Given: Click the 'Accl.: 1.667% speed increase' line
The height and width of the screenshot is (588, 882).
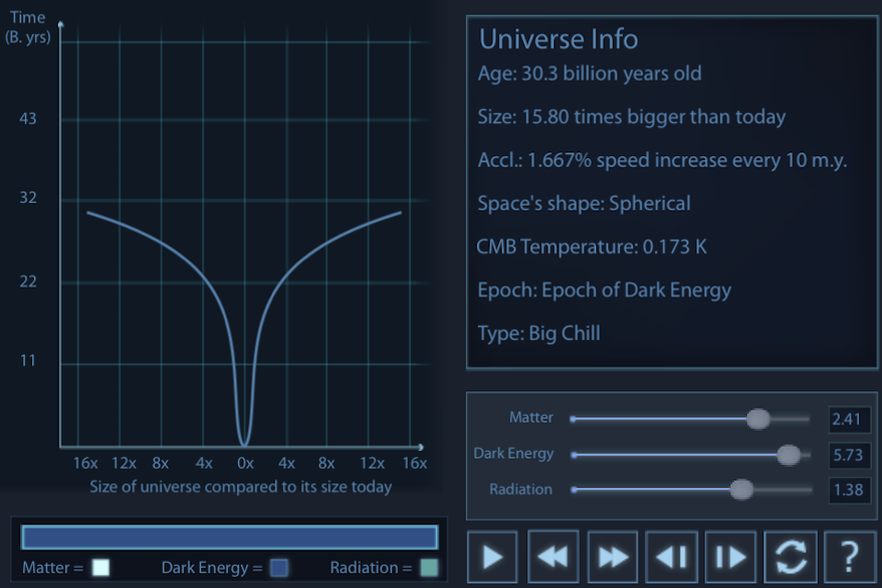Looking at the screenshot, I should pos(662,161).
